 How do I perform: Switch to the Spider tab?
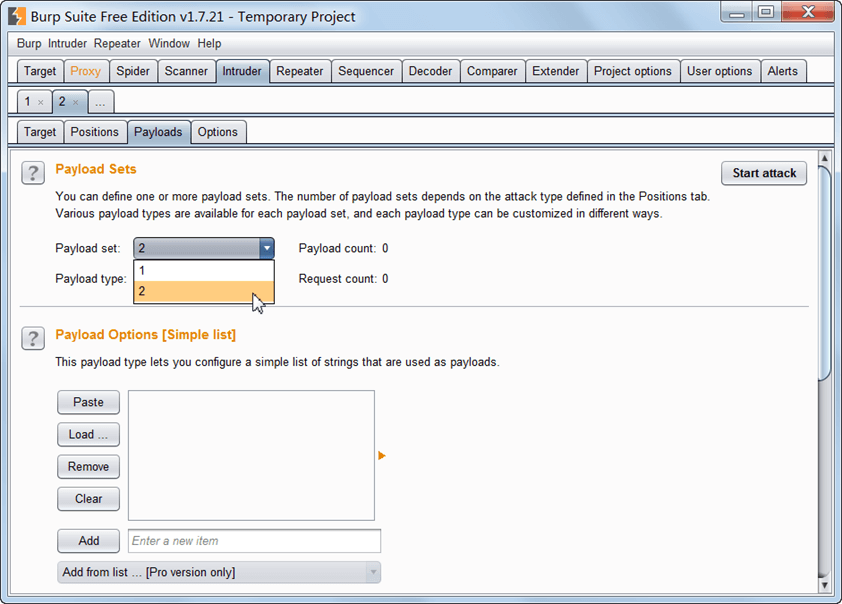133,71
